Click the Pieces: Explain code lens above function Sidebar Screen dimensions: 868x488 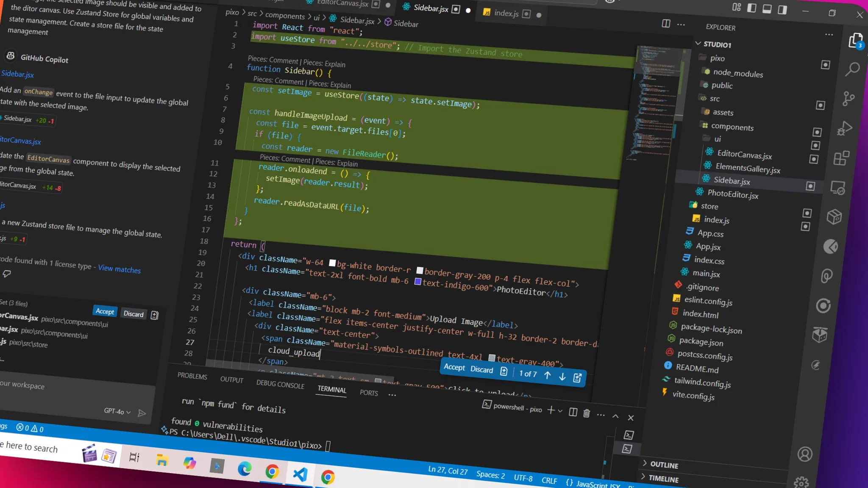point(324,64)
